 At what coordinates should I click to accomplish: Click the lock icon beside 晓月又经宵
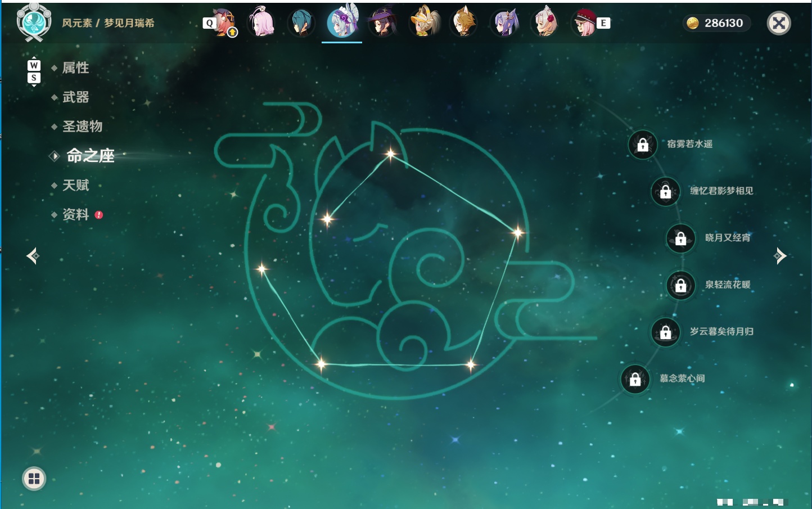(x=681, y=238)
